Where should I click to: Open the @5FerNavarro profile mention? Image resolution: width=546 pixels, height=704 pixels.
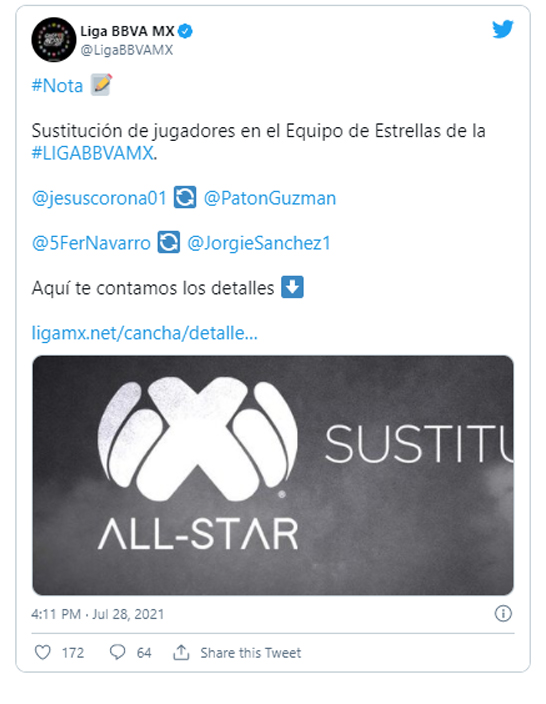91,243
